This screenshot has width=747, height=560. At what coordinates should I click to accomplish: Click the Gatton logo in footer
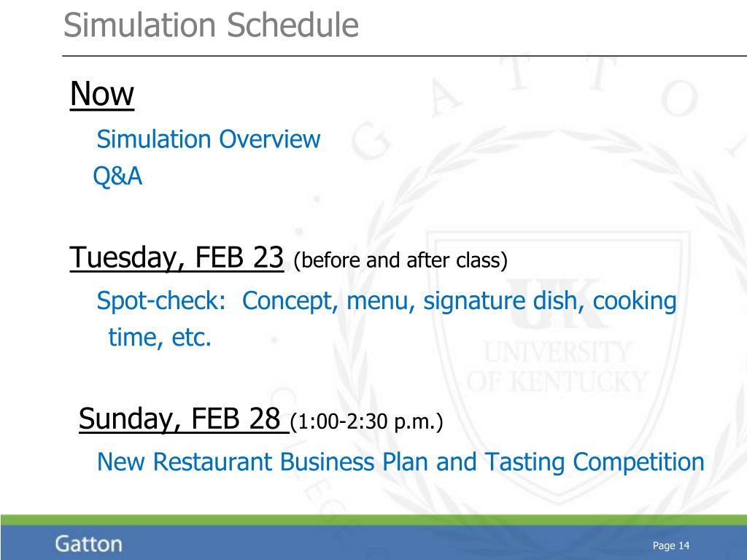88,544
